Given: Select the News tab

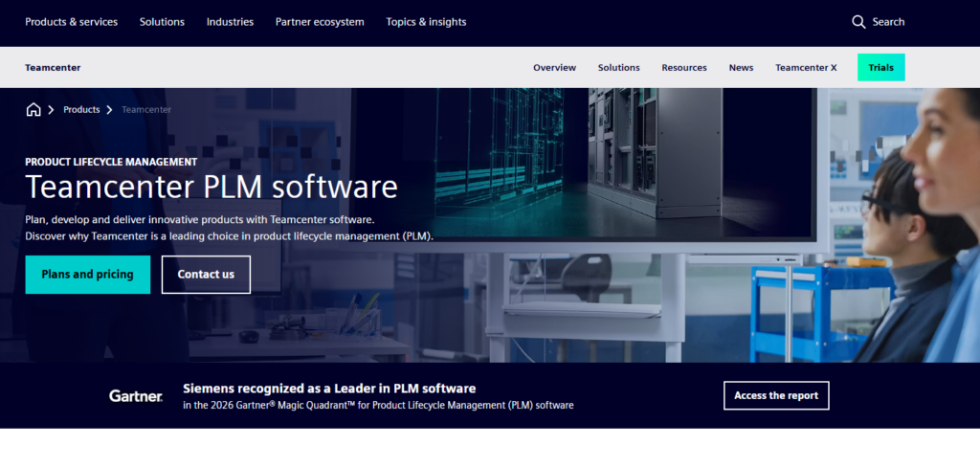Looking at the screenshot, I should (x=741, y=68).
